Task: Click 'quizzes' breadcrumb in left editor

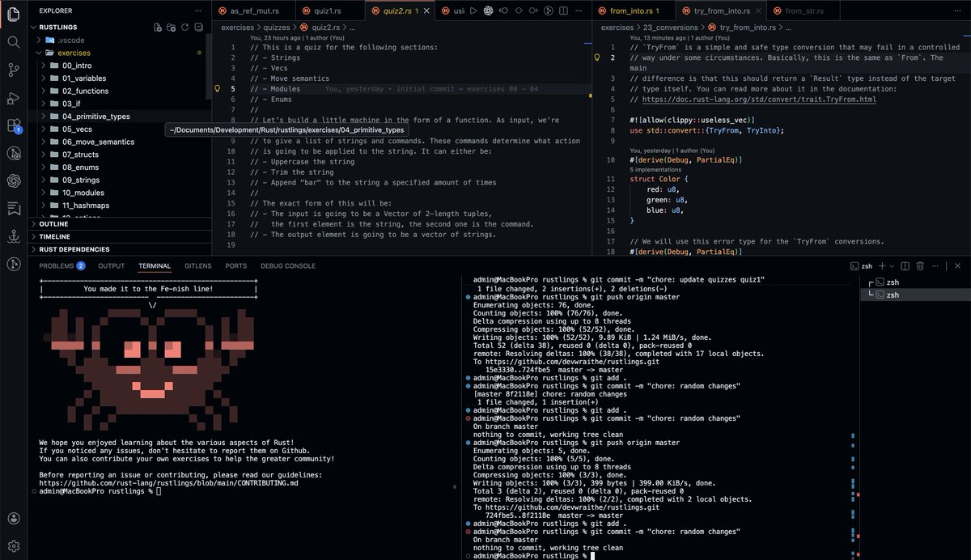Action: pos(277,28)
